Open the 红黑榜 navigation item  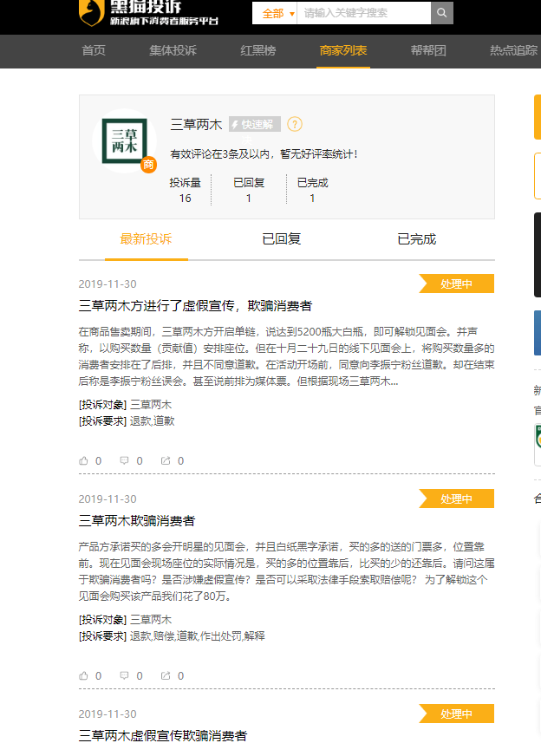(x=257, y=50)
